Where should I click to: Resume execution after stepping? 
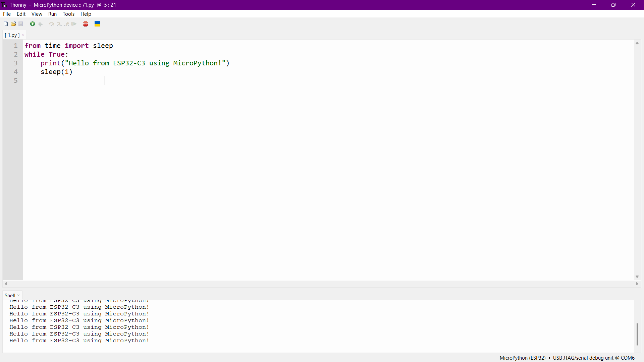point(74,23)
